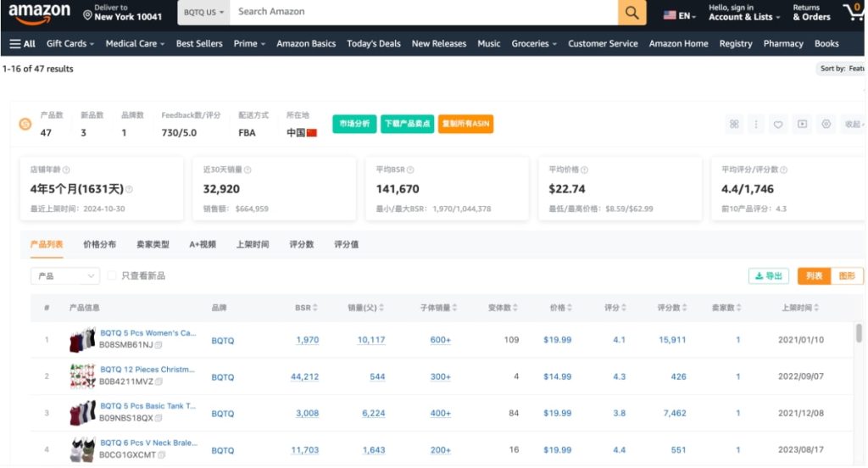Screen dimensions: 868x468
Task: Open the shopping cart
Action: coord(853,12)
